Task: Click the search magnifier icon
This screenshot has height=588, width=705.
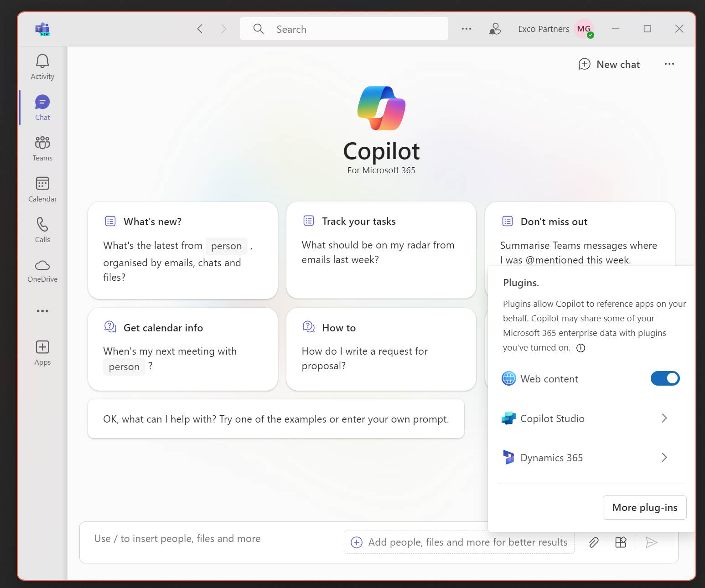Action: pos(259,29)
